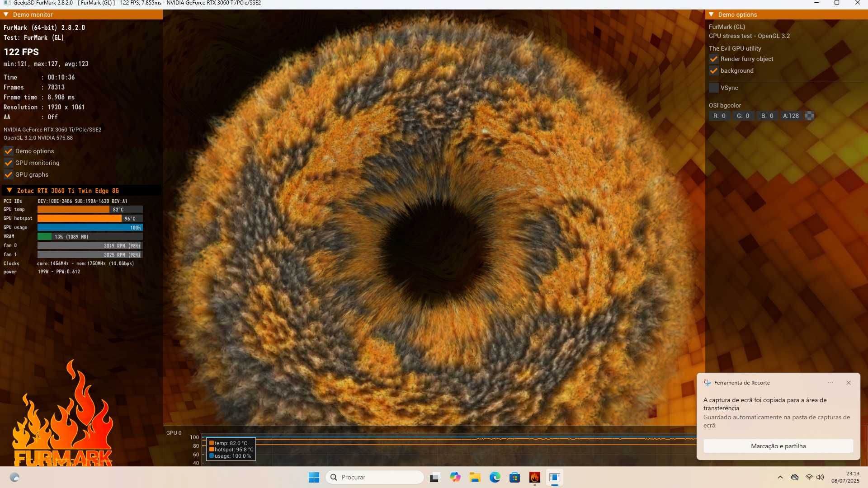Screen dimensions: 868x488
Task: Click the PCI IDs DEV:10DE-2486 text
Action: (x=82, y=201)
